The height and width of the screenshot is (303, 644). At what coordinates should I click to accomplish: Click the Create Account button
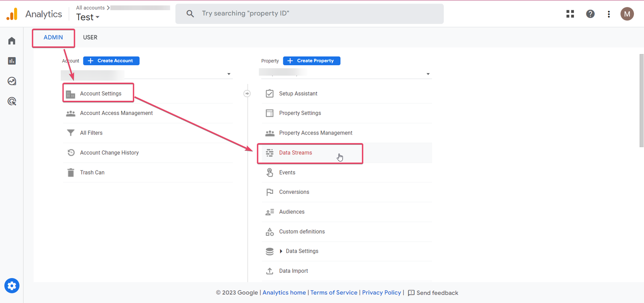(111, 61)
